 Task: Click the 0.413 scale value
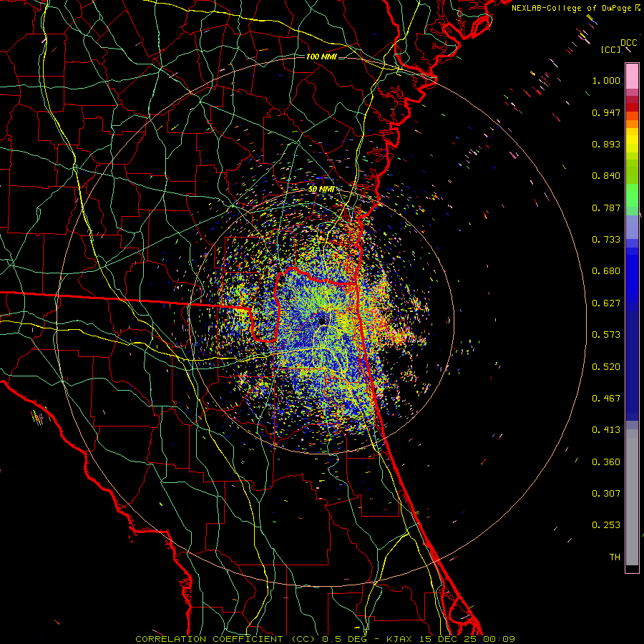[606, 430]
